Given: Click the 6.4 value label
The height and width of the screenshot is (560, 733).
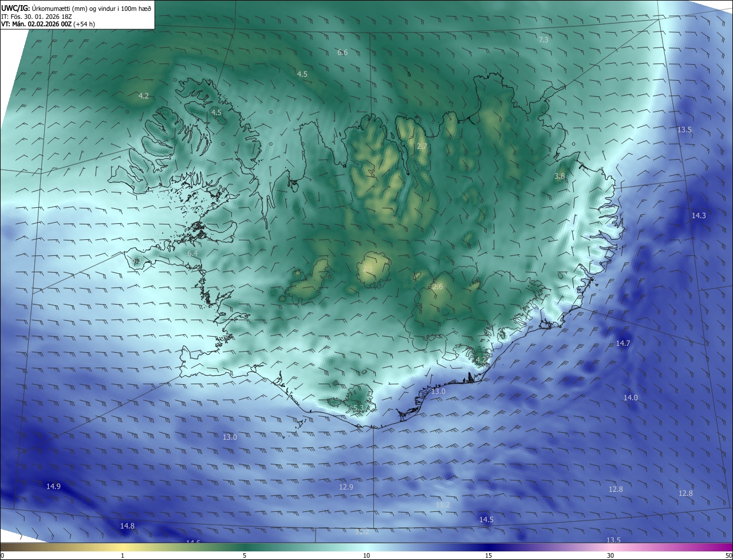Looking at the screenshot, I should point(192,253).
